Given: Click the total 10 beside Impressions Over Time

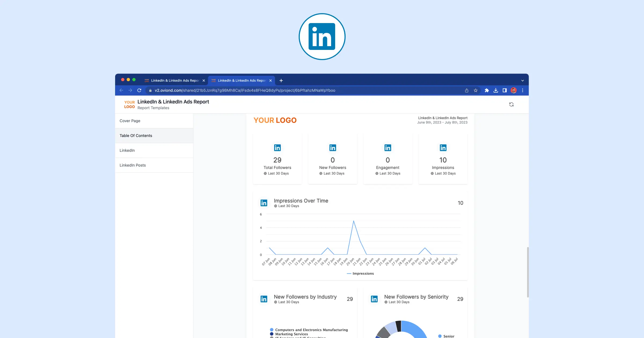Looking at the screenshot, I should click(460, 203).
